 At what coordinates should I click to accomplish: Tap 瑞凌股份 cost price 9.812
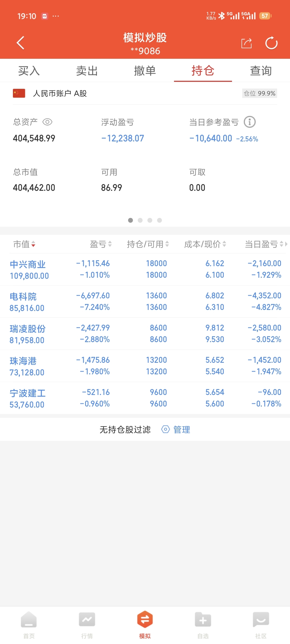click(x=215, y=328)
